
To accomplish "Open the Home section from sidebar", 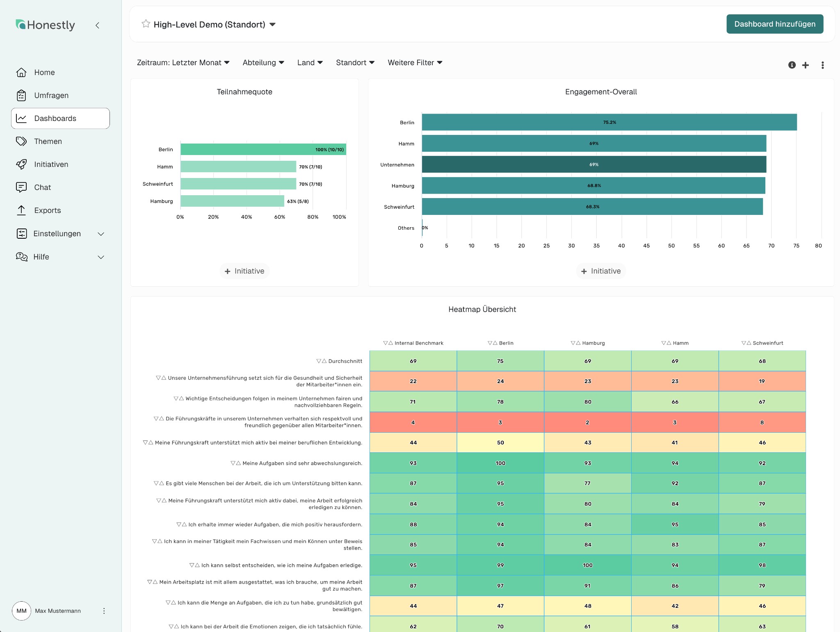I will (44, 72).
